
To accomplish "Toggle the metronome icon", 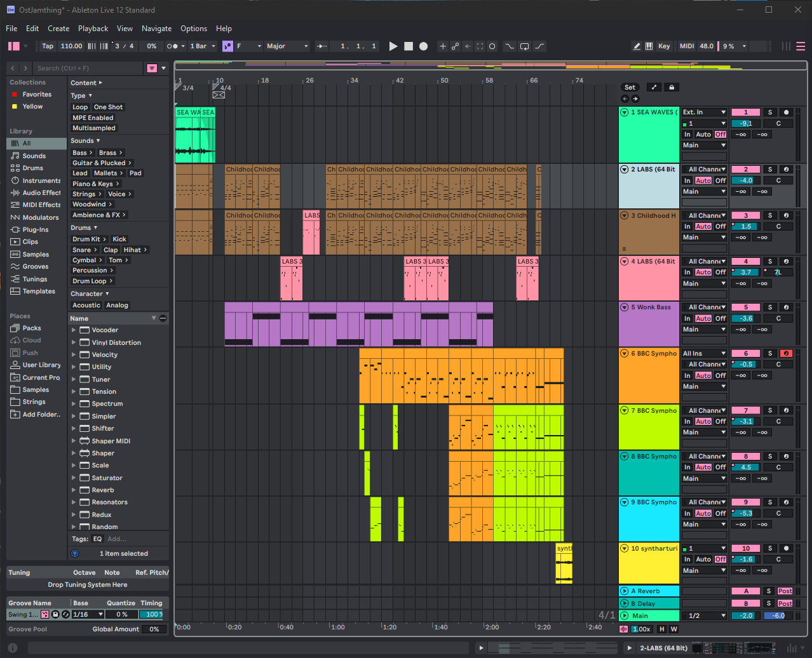I will 172,46.
